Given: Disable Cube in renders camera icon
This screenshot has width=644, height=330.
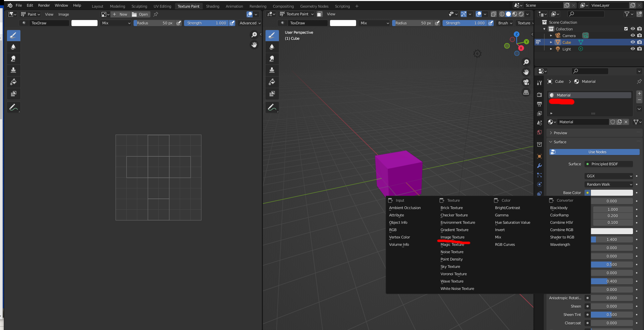Looking at the screenshot, I should pos(639,42).
